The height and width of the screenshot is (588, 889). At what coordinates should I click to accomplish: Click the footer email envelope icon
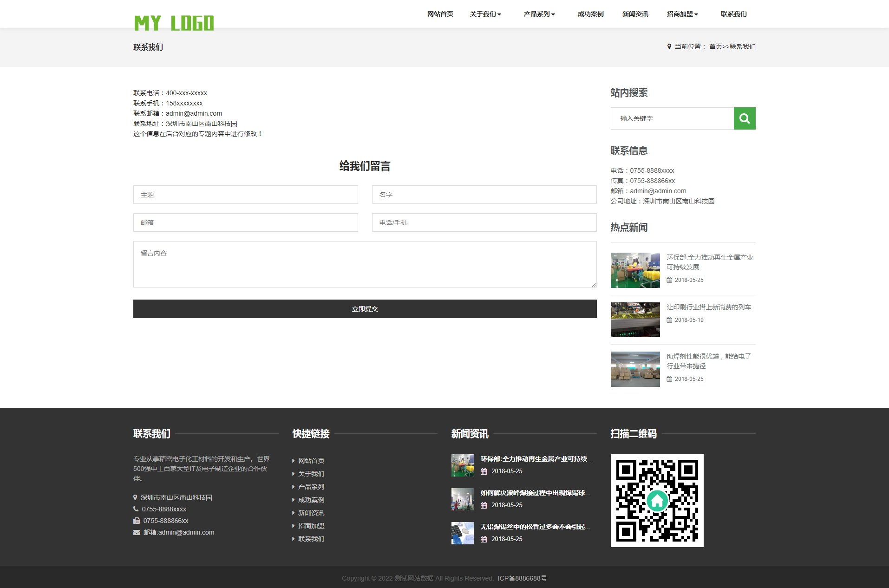[x=137, y=532]
